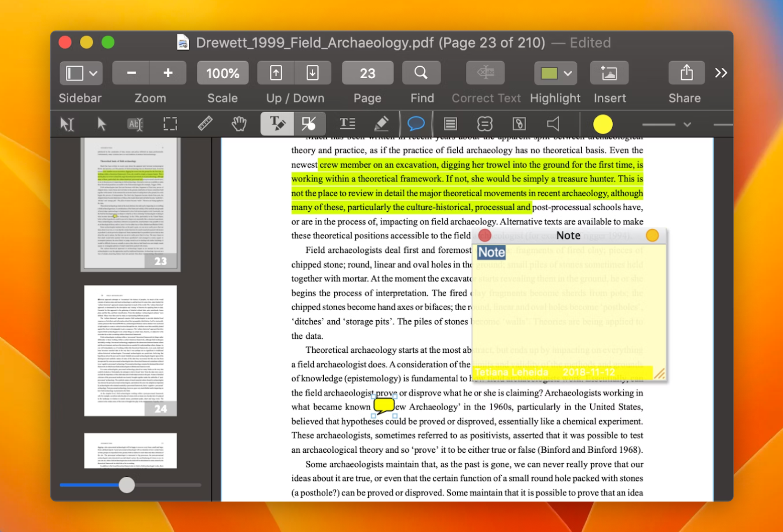The image size is (783, 532).
Task: Open the Highlight color dropdown
Action: (567, 72)
